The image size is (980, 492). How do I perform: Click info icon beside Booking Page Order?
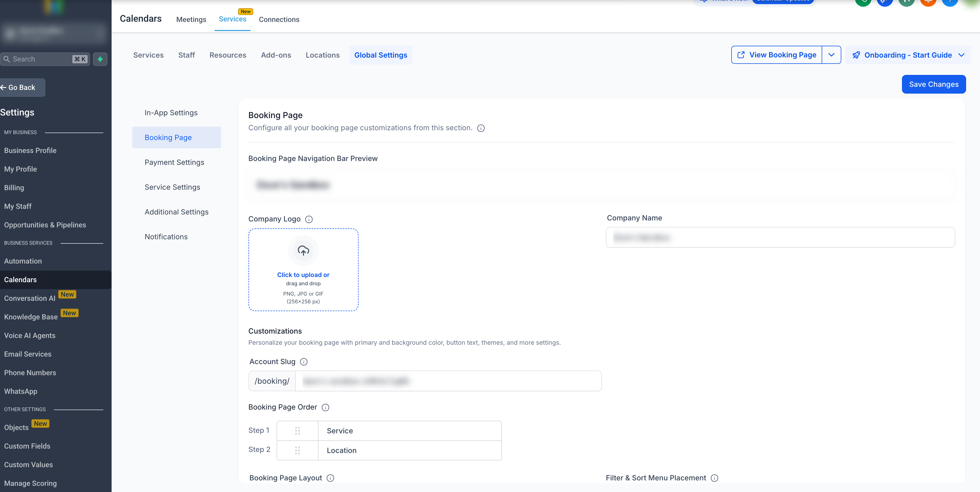[x=325, y=408]
